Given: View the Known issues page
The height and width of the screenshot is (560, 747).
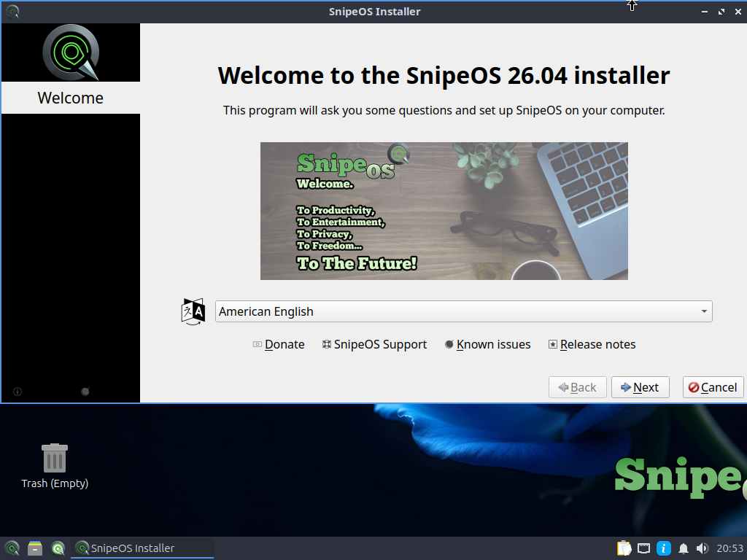Looking at the screenshot, I should tap(487, 344).
